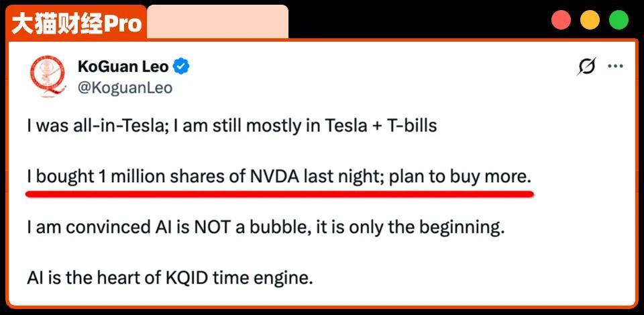Viewport: 644px width, 315px height.
Task: Select the 大猫财经Pro tab label
Action: pos(77,24)
